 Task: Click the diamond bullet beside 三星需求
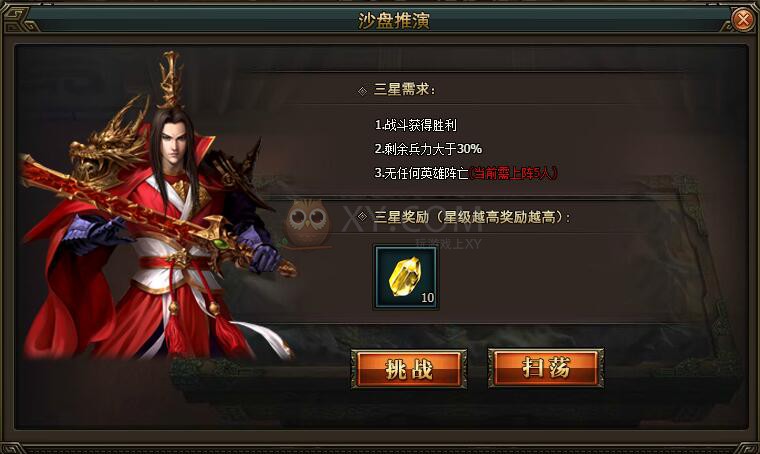point(362,91)
